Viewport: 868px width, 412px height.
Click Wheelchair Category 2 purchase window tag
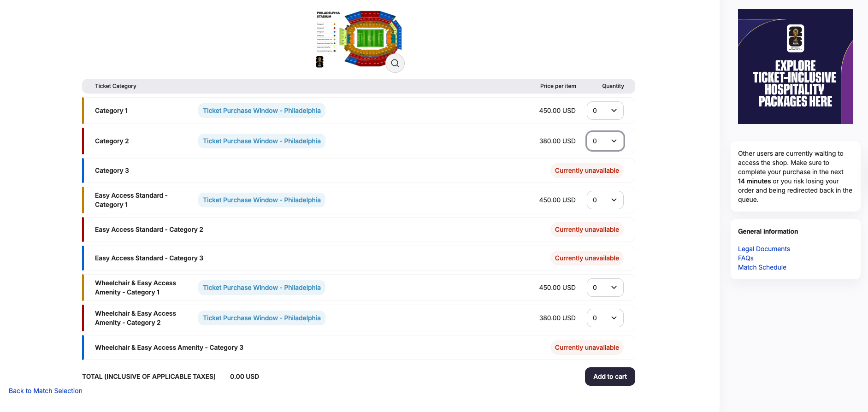tap(261, 318)
